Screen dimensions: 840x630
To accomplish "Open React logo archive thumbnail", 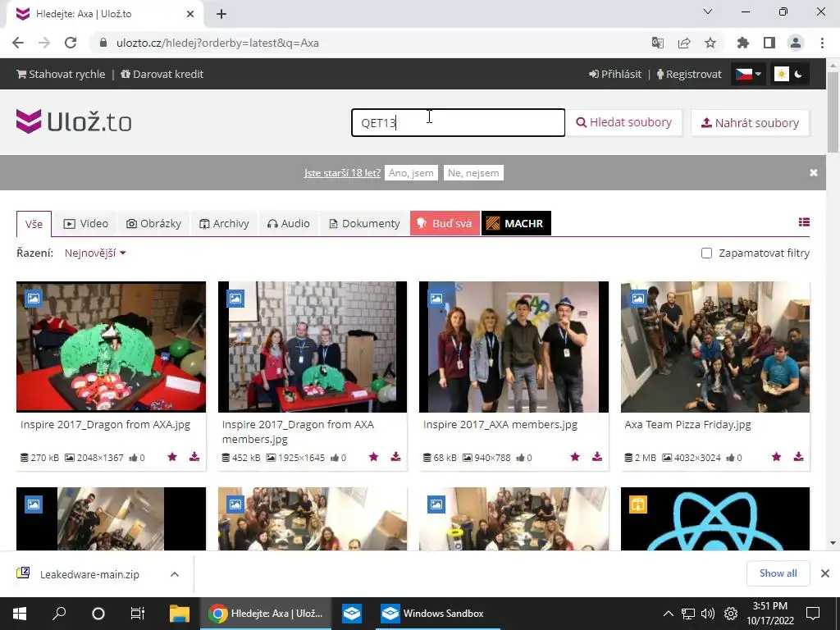I will (x=715, y=518).
